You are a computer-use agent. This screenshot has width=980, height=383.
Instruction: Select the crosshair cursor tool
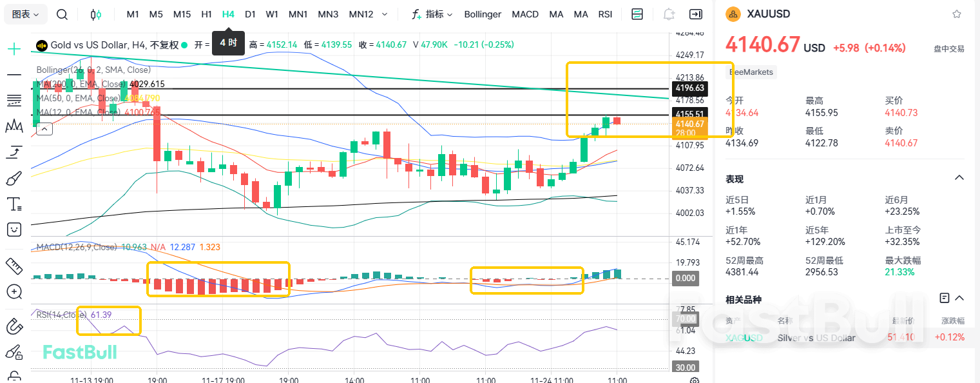coord(14,49)
